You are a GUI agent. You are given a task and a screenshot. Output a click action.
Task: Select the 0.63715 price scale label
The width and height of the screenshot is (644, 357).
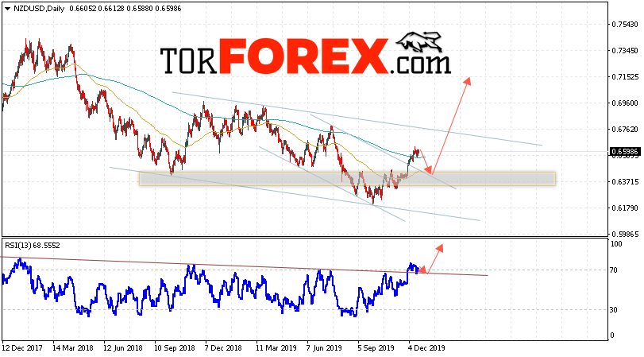[x=625, y=182]
